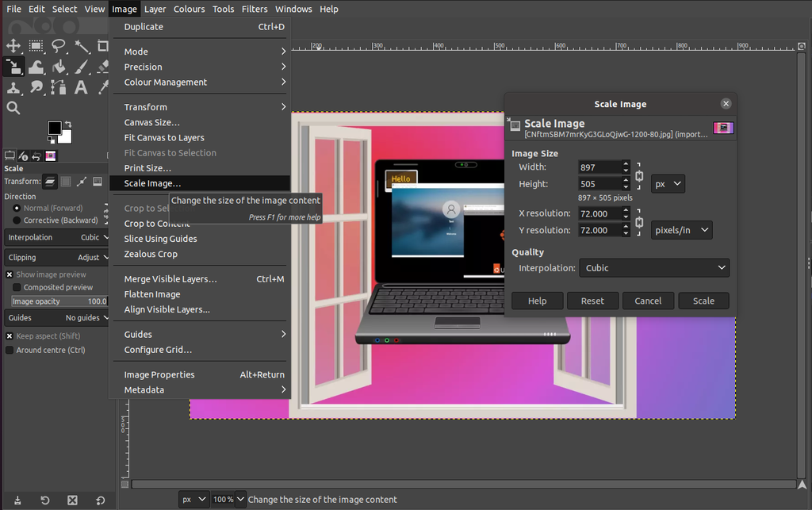Select the Paintbrush tool
The width and height of the screenshot is (812, 510).
pos(82,67)
